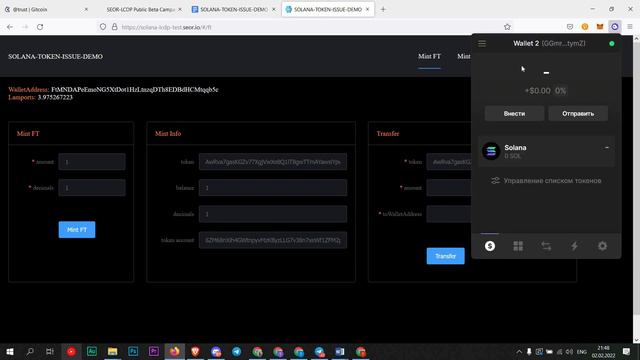
Task: Click the wallet address text FtMNDAPe...
Action: (x=135, y=89)
